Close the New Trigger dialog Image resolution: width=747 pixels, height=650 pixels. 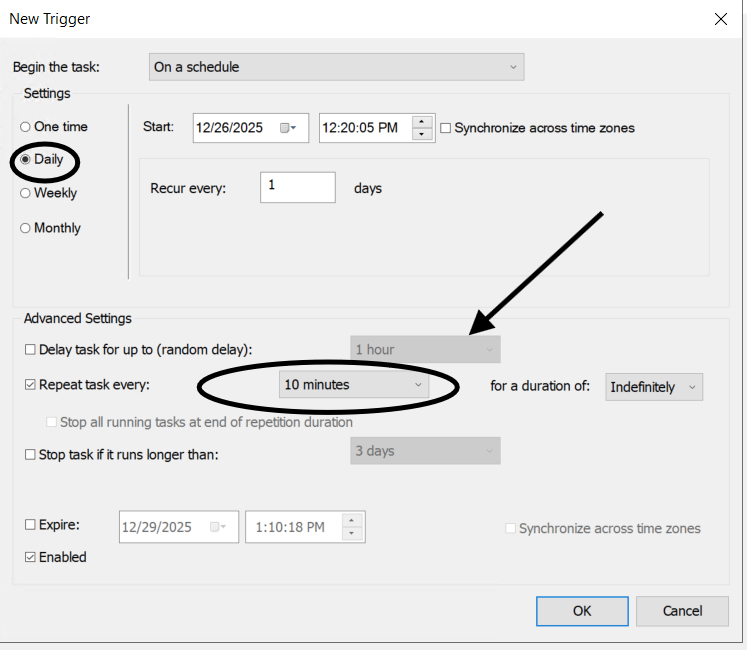point(720,18)
